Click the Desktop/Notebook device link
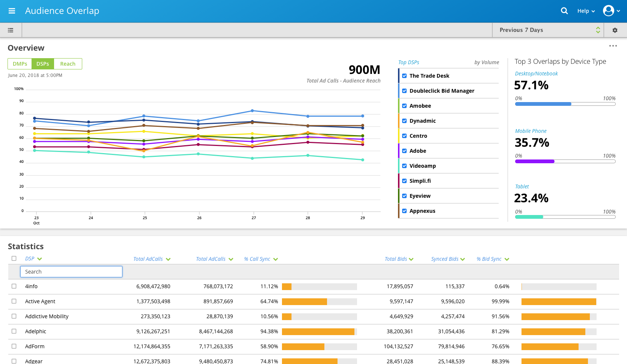 [536, 74]
